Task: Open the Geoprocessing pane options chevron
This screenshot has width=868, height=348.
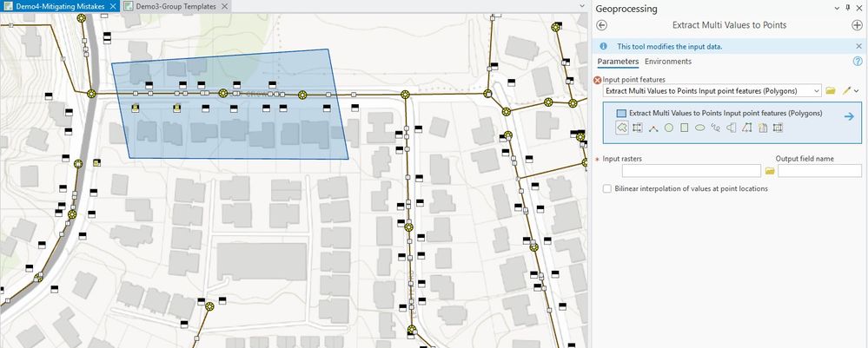Action: tap(837, 8)
